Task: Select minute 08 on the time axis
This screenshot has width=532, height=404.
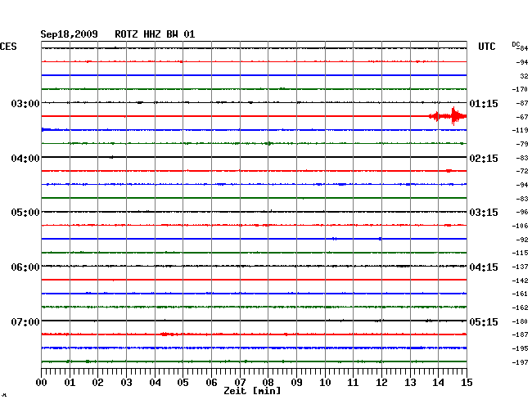Action: pos(268,382)
